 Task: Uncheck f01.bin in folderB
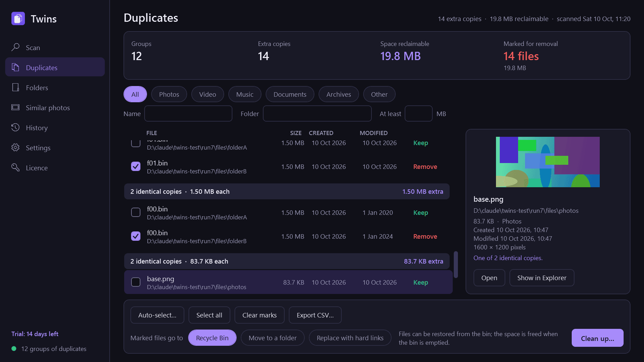136,166
